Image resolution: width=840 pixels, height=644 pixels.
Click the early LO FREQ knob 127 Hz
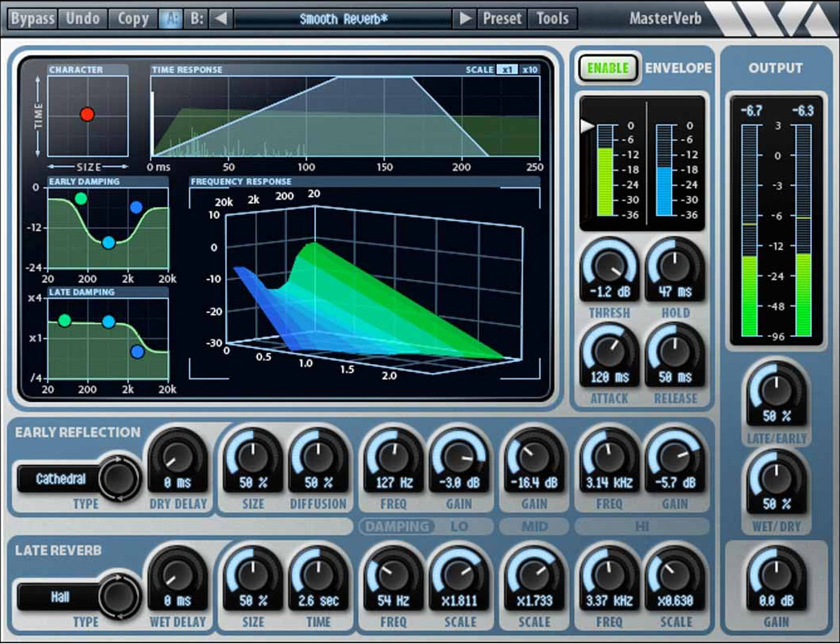pos(394,457)
